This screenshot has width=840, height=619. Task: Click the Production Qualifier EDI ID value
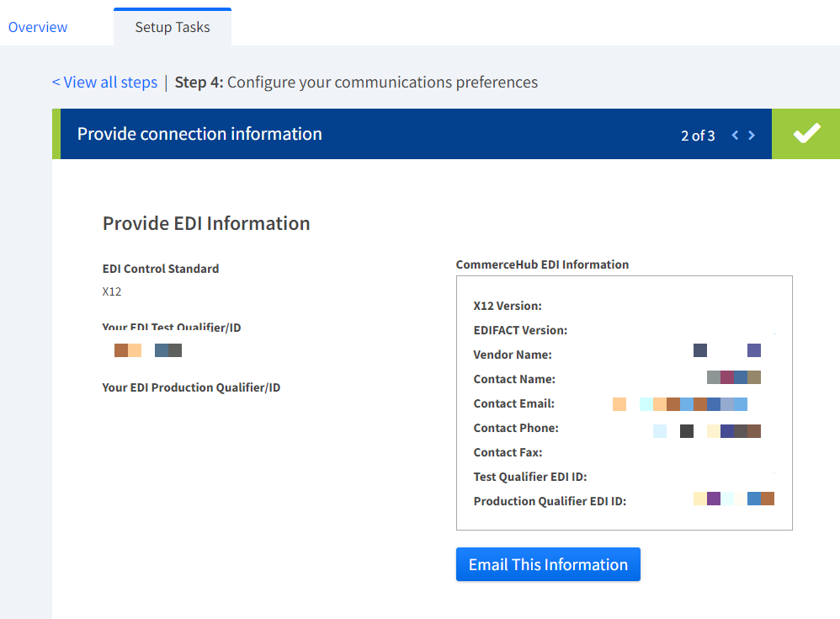733,499
